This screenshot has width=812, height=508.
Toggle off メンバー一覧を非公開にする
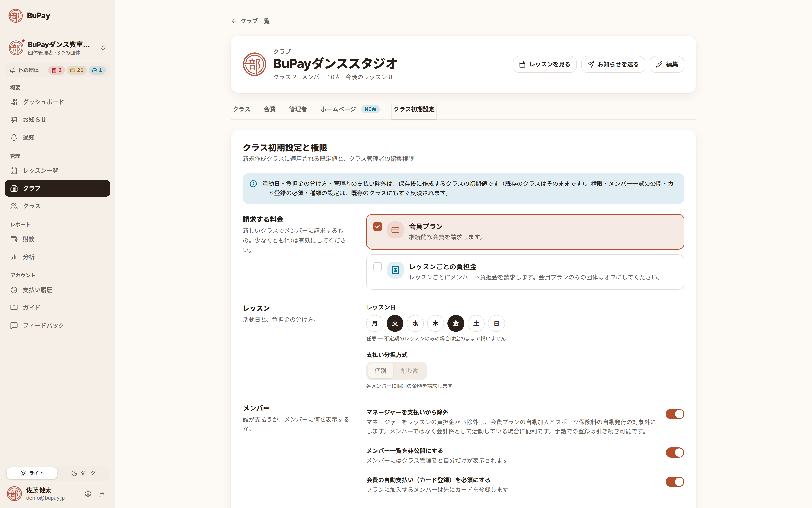[675, 453]
